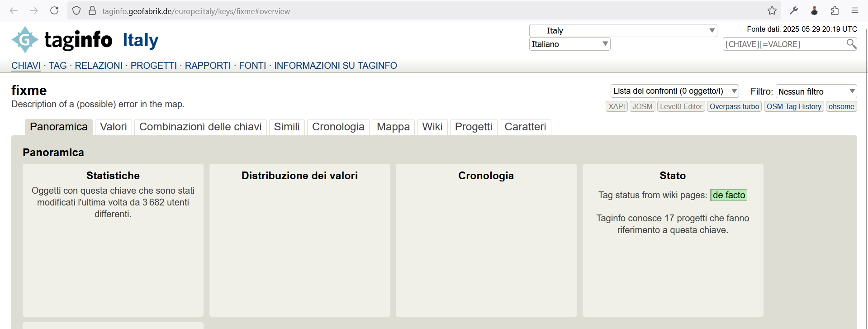Open the Italiano language dropdown
This screenshot has height=329, width=868.
pos(569,44)
